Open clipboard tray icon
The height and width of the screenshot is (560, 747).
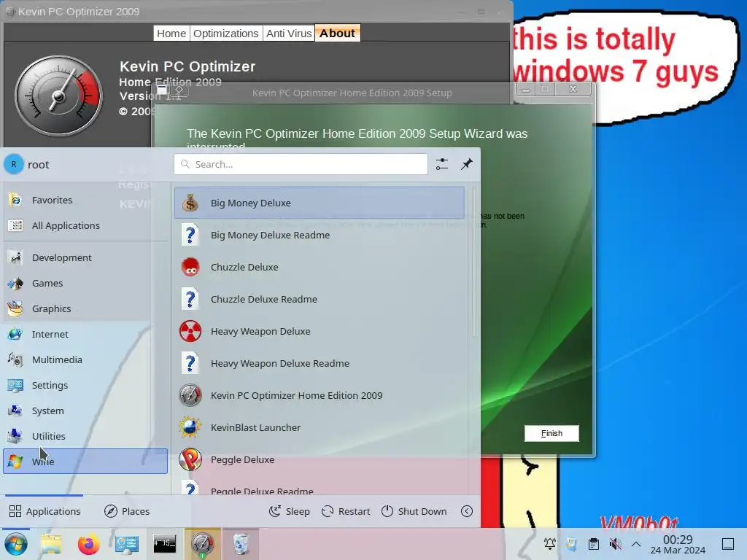(x=594, y=544)
